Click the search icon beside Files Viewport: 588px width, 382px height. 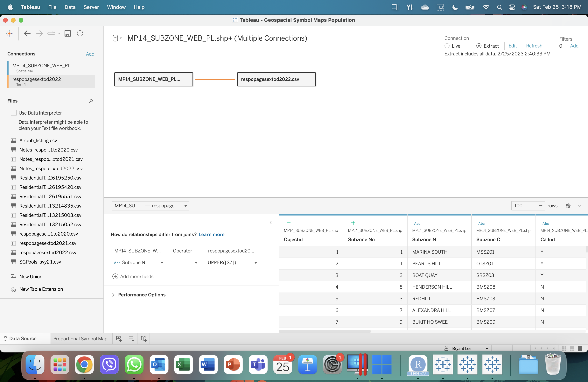[91, 101]
